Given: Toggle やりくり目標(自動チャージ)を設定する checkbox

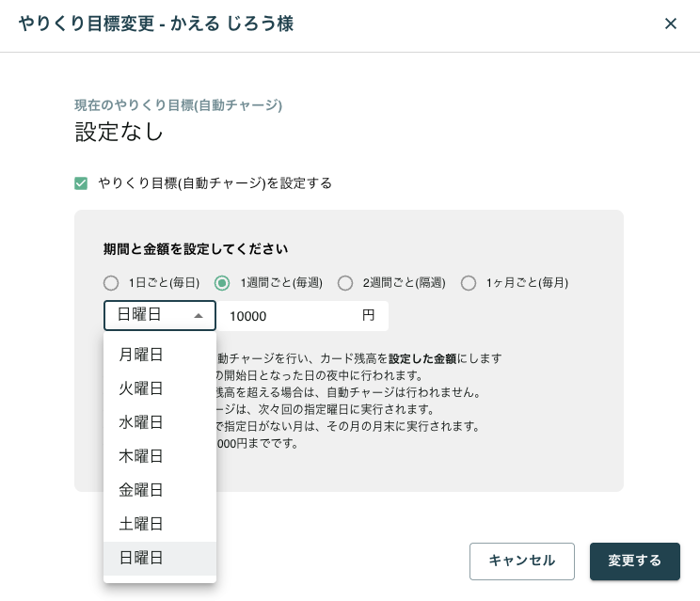Looking at the screenshot, I should point(82,183).
